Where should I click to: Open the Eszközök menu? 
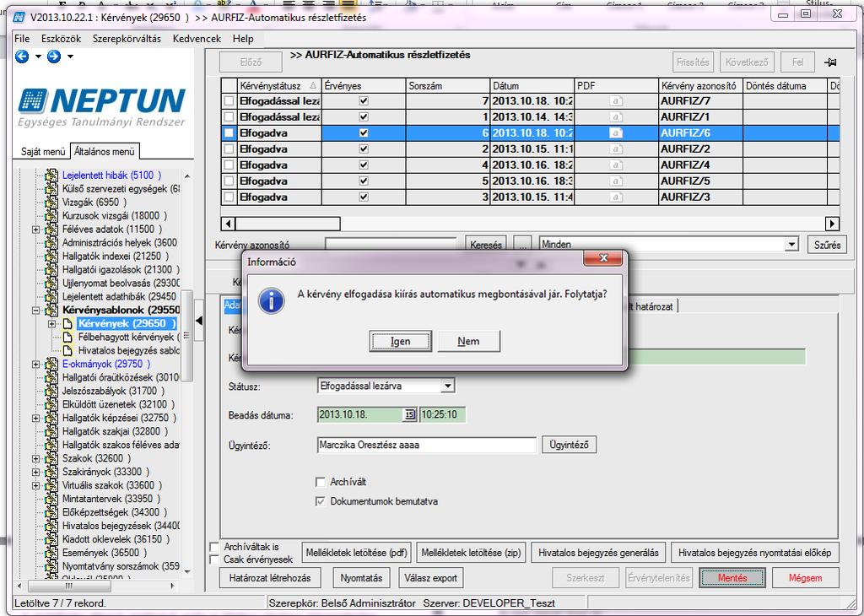pos(61,39)
